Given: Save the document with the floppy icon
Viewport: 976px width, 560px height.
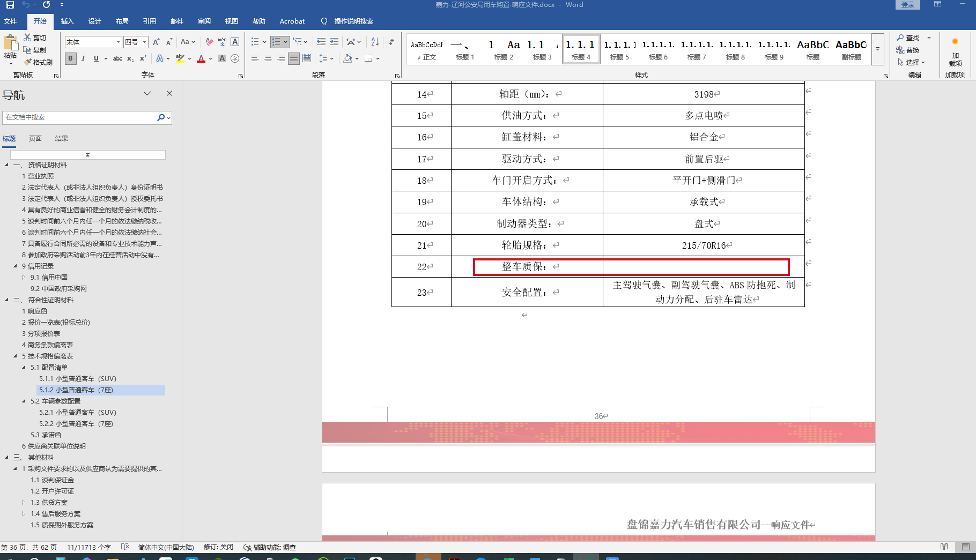Looking at the screenshot, I should tap(10, 5).
